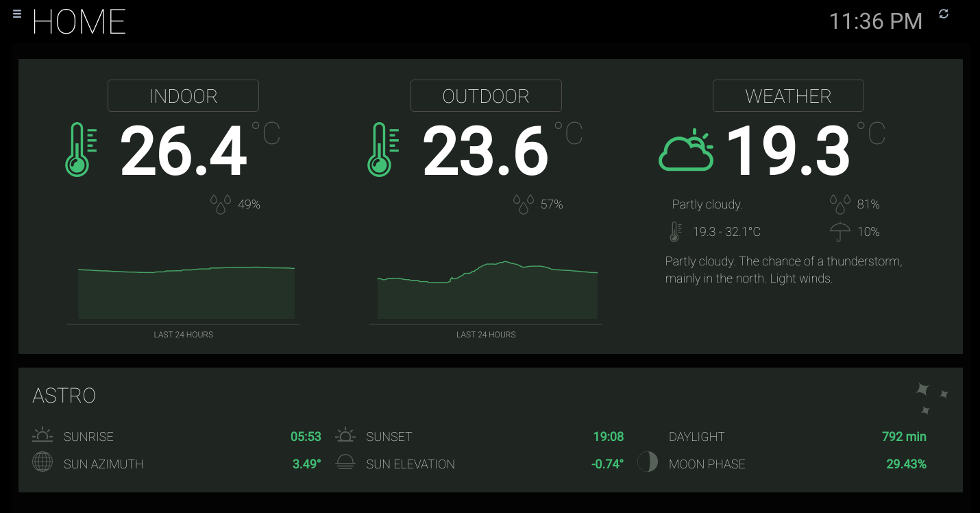Click the partly cloudy weather icon
This screenshot has height=513, width=980.
click(x=686, y=150)
